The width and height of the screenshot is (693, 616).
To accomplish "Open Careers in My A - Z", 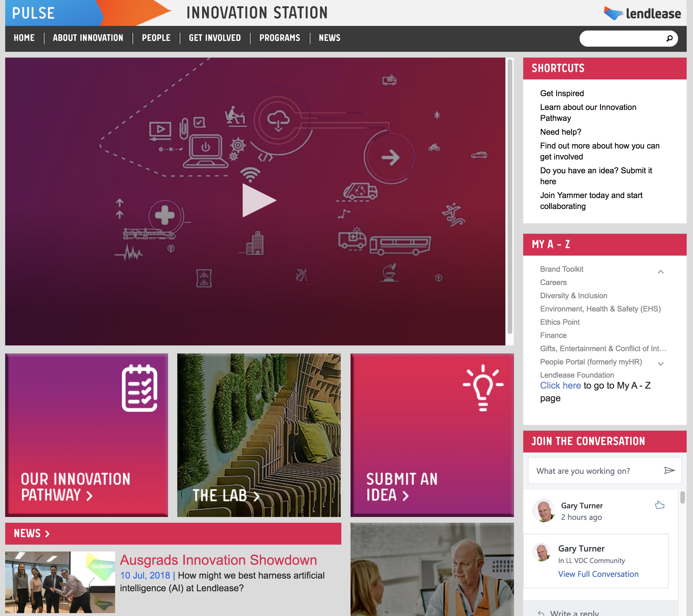I will (553, 282).
